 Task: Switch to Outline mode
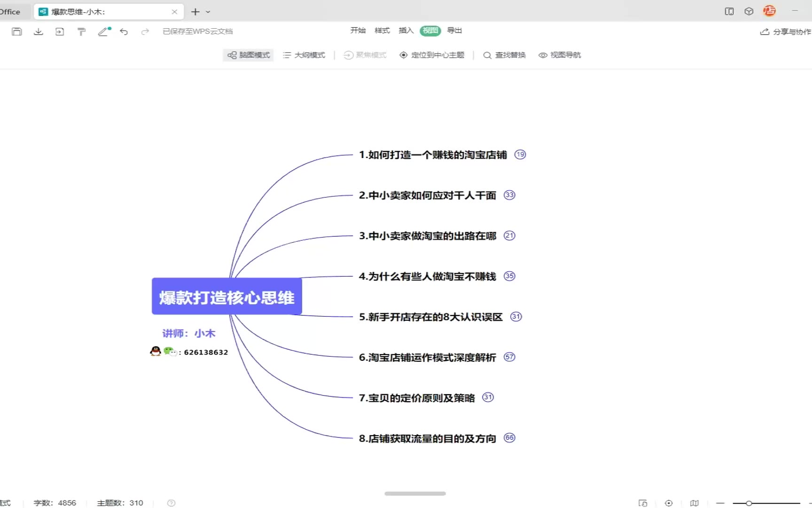304,55
